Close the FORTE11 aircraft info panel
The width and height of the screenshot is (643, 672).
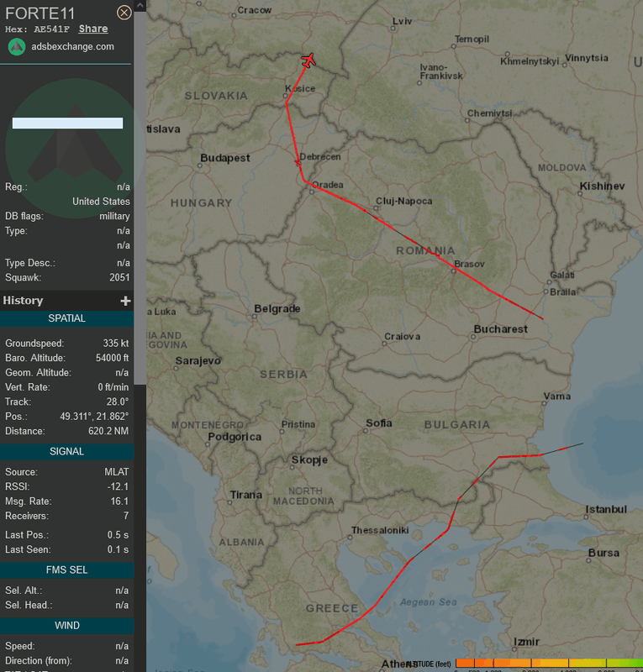[124, 13]
